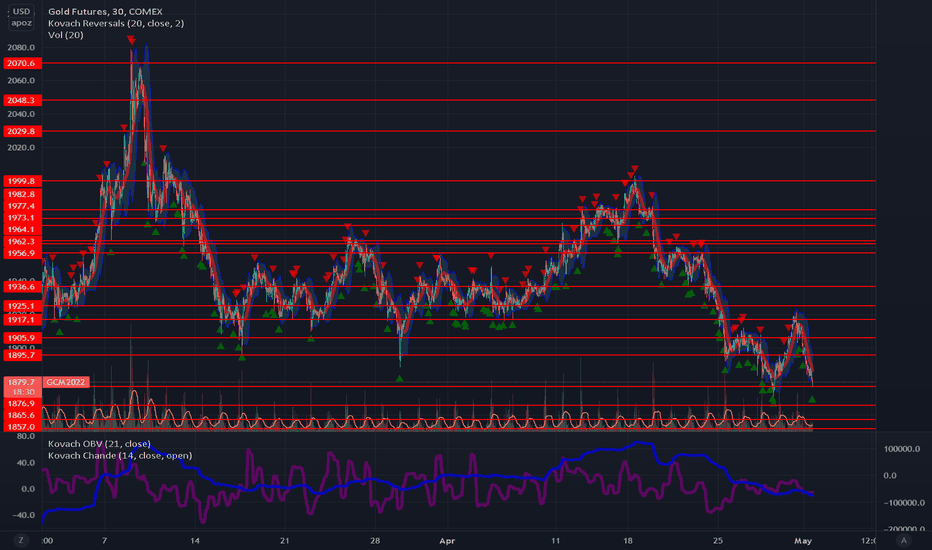
Task: Click the 40.0 oscillator axis value
Action: [x=26, y=463]
